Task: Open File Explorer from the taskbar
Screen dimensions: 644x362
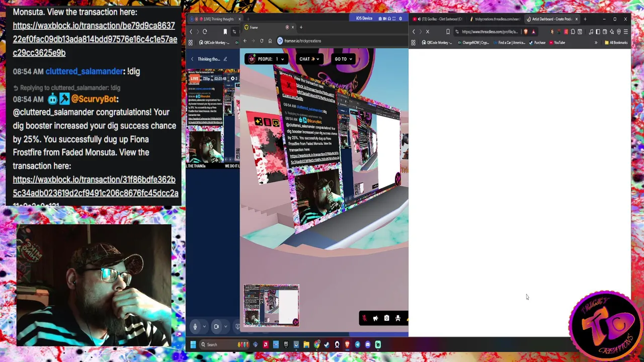Action: (x=306, y=344)
